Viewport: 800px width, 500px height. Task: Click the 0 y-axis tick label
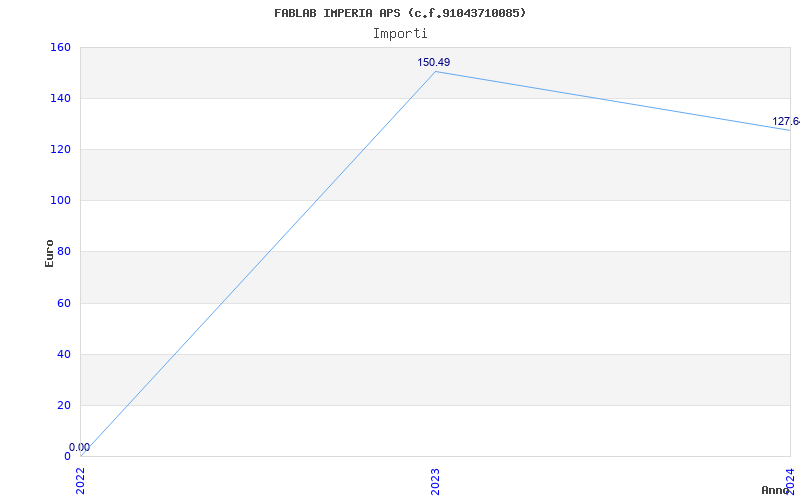(67, 456)
